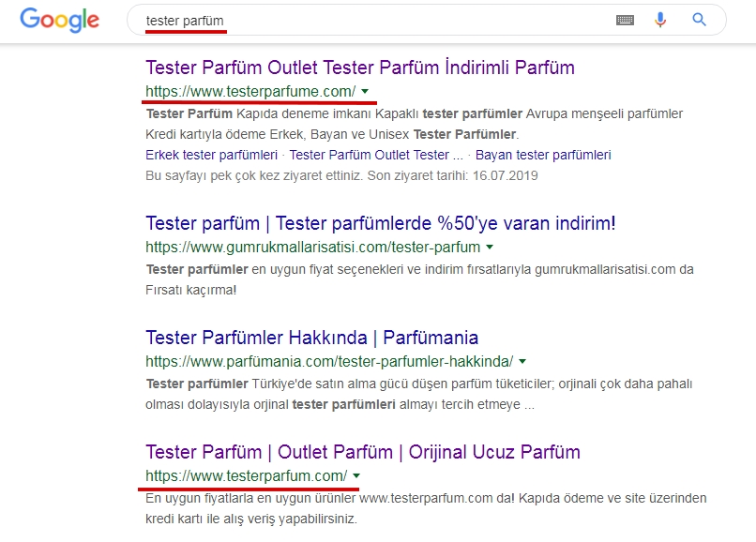
Task: Start voice search with the microphone icon
Action: 660,20
